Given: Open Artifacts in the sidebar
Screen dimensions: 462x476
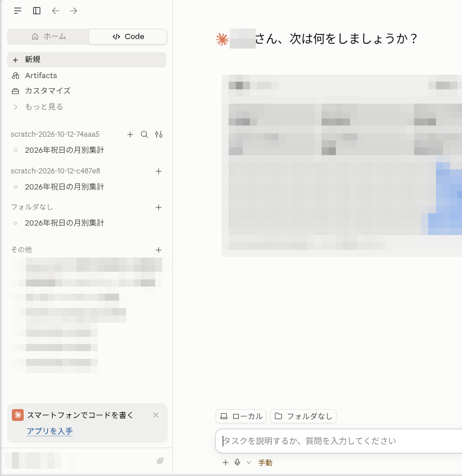Looking at the screenshot, I should tap(87, 75).
